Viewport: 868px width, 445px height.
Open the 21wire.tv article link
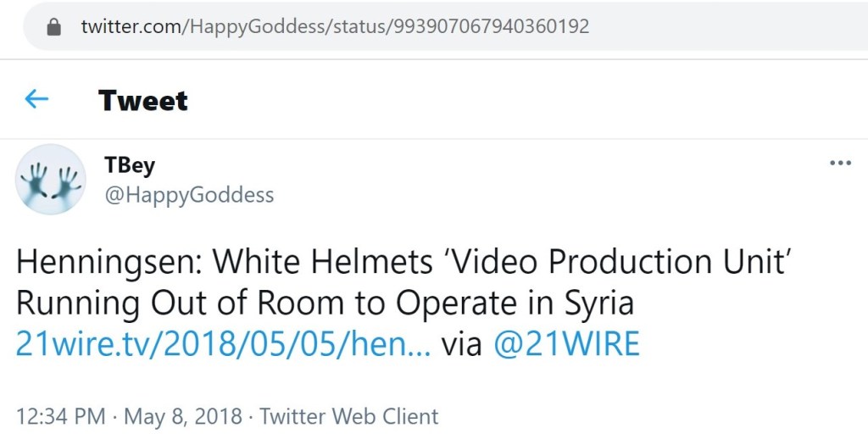point(224,344)
